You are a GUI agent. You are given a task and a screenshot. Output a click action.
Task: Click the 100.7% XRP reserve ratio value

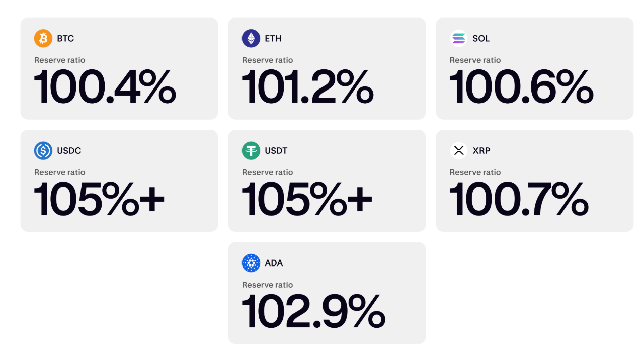point(519,199)
